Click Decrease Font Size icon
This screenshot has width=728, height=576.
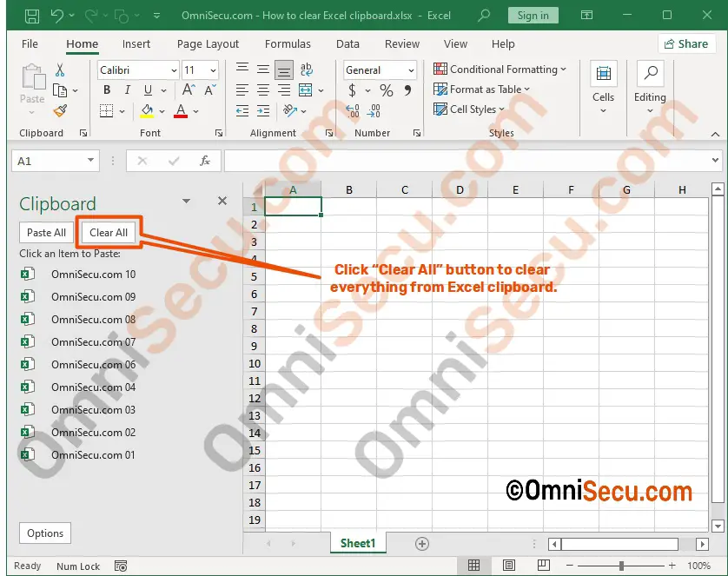(210, 90)
